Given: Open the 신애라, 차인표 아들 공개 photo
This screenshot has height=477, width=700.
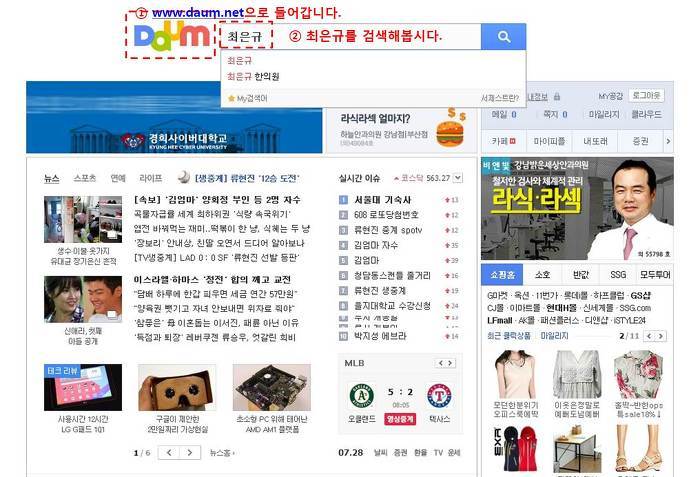Looking at the screenshot, I should [83, 299].
